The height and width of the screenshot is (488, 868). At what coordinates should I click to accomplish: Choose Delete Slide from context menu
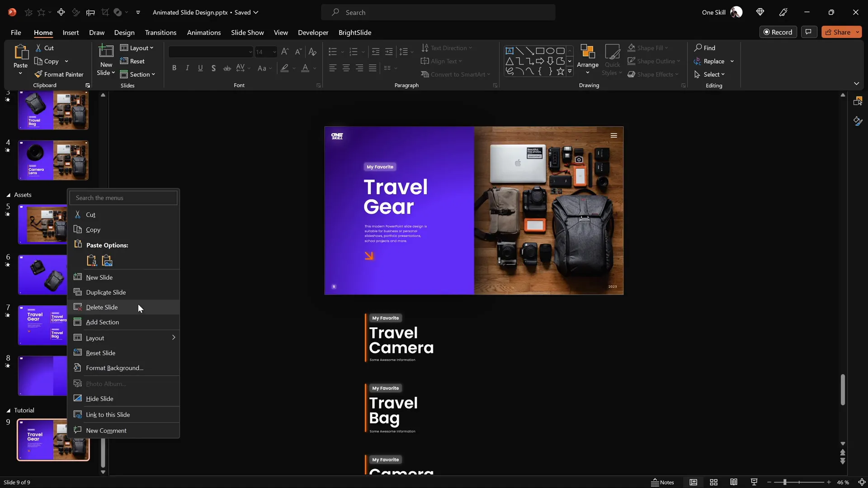click(x=102, y=307)
